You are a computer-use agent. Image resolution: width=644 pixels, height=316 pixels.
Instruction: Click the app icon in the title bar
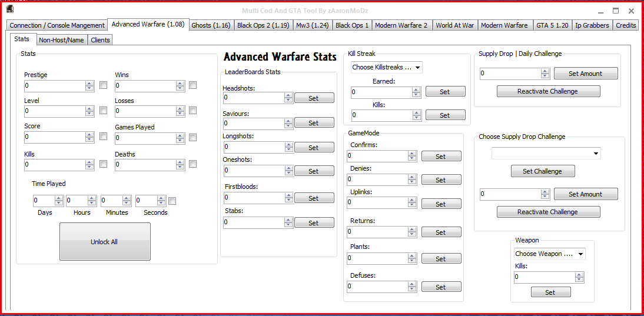click(11, 10)
